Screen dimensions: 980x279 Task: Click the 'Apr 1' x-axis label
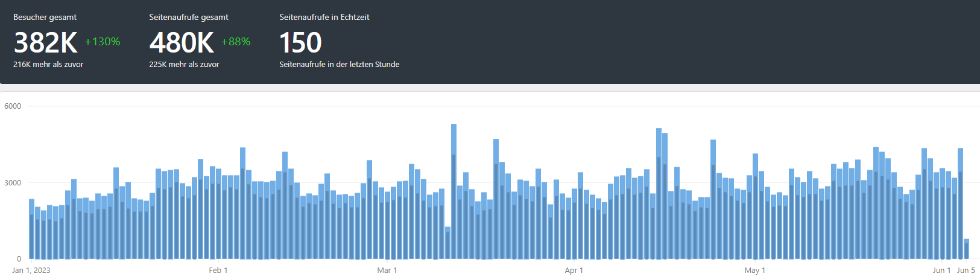point(574,270)
